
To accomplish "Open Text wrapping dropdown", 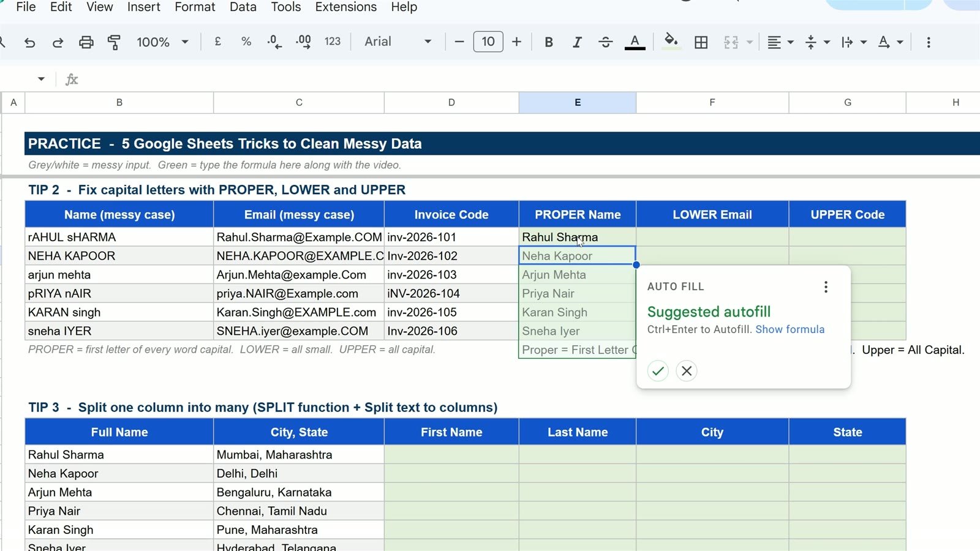I will pos(854,42).
